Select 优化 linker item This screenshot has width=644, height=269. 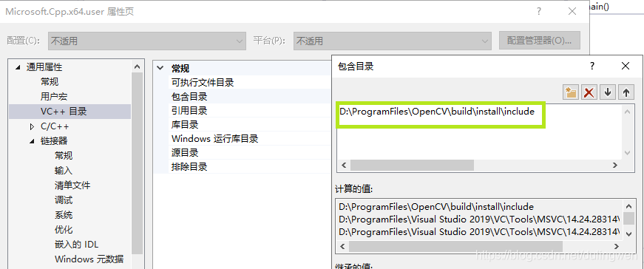coord(64,230)
